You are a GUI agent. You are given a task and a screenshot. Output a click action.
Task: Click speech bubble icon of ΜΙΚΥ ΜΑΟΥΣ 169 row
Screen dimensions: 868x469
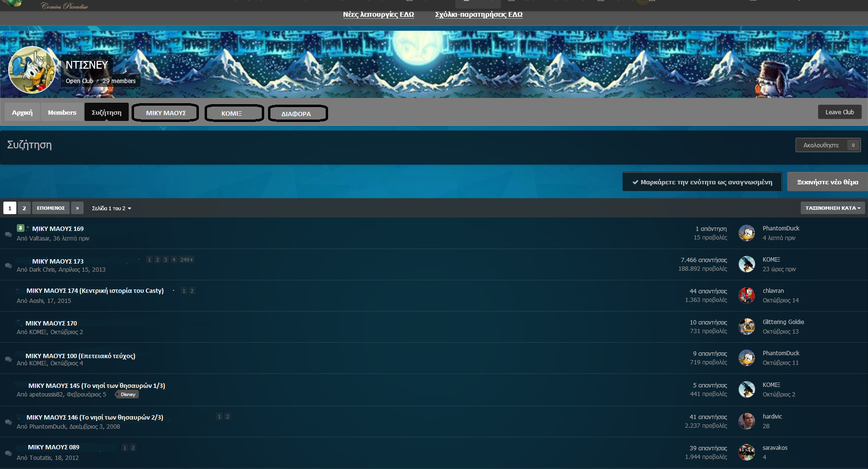8,234
